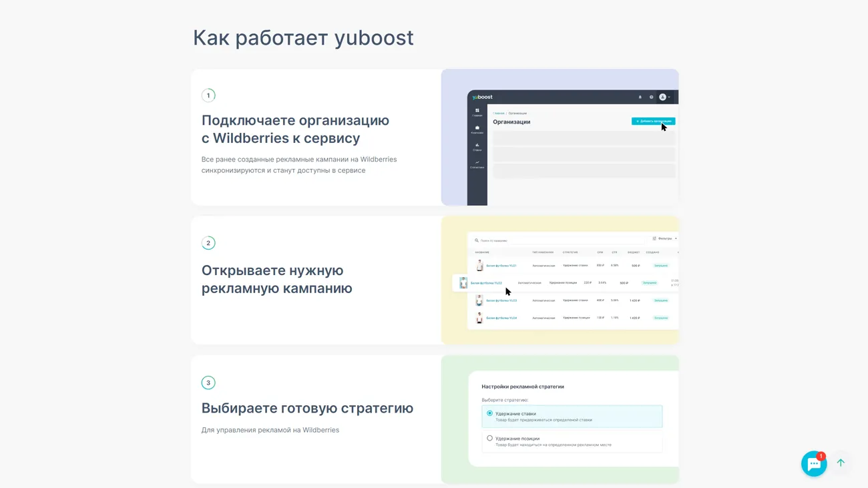Select the Удержание ставки radio button
This screenshot has height=488, width=868.
(x=489, y=413)
